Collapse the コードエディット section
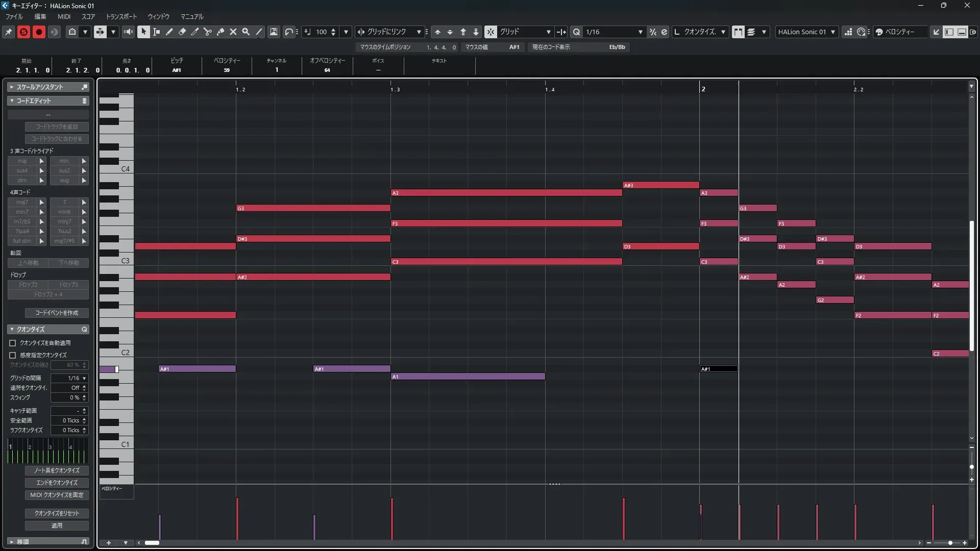980x551 pixels. coord(12,101)
